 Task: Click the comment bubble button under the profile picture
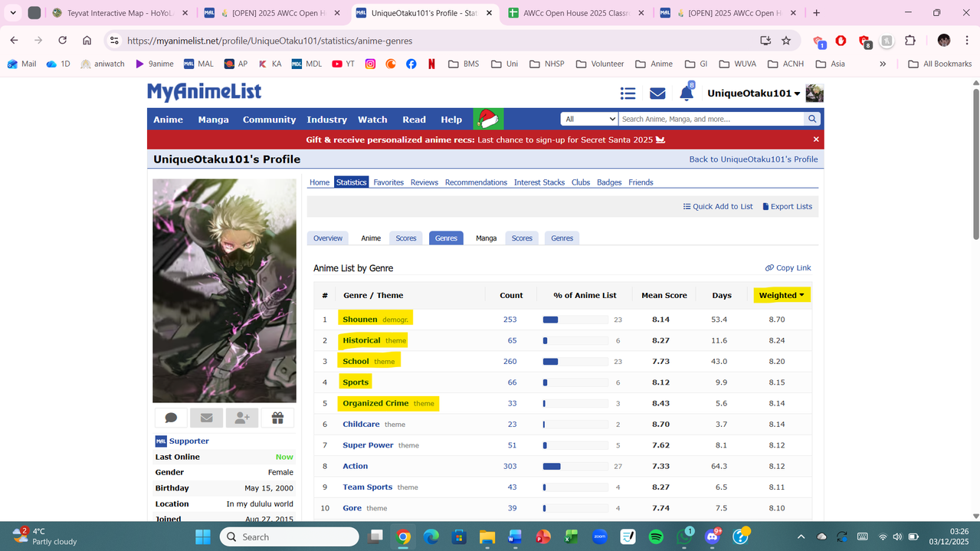[172, 418]
